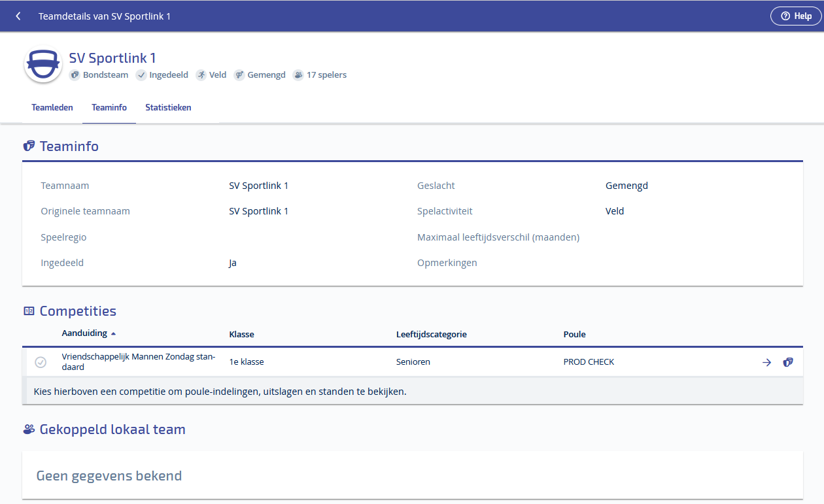Open the Help button

click(796, 16)
